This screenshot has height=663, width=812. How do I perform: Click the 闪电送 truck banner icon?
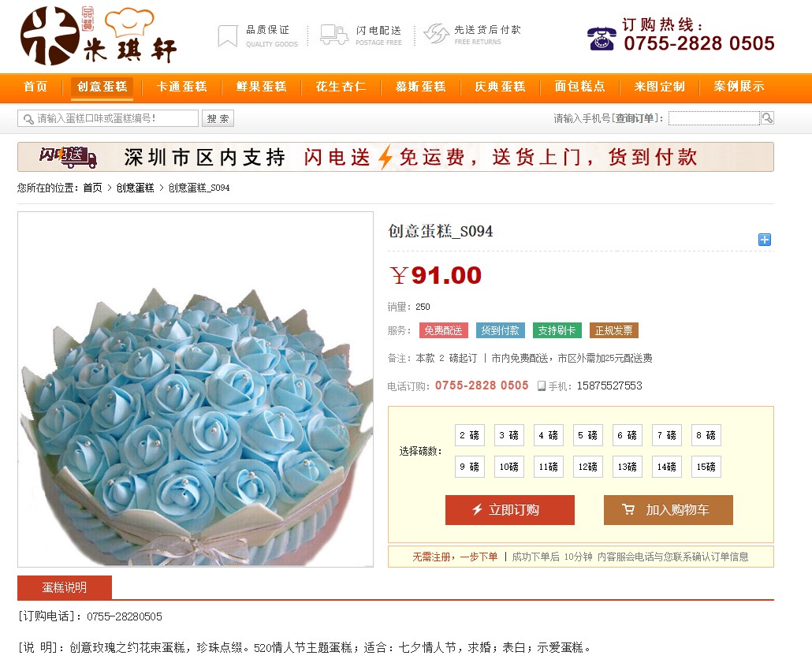(x=69, y=157)
